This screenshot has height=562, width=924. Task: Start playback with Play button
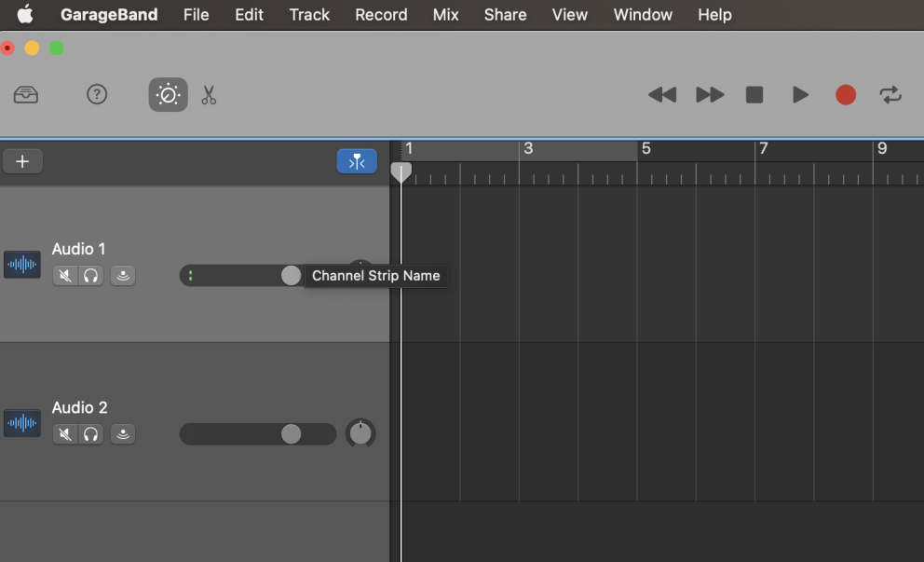[800, 94]
